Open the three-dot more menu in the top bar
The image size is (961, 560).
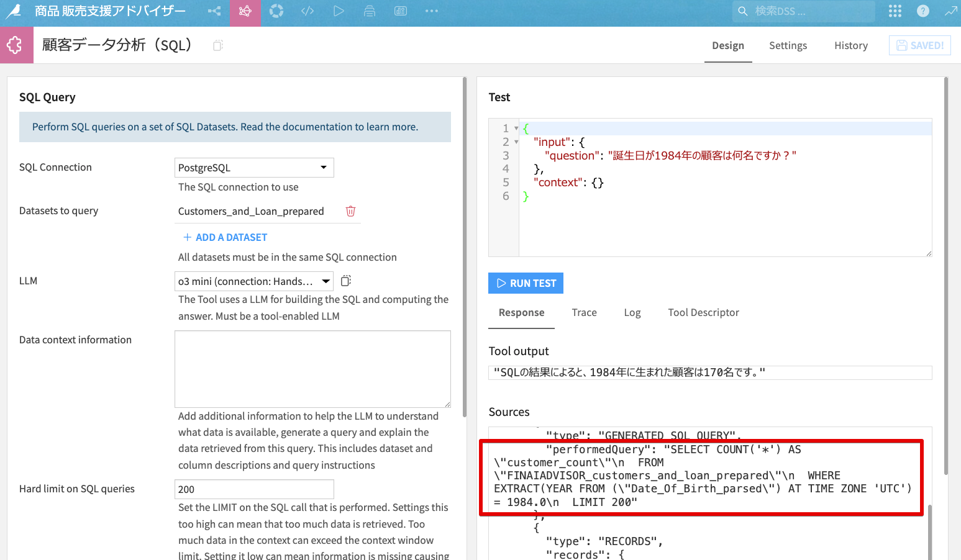432,11
